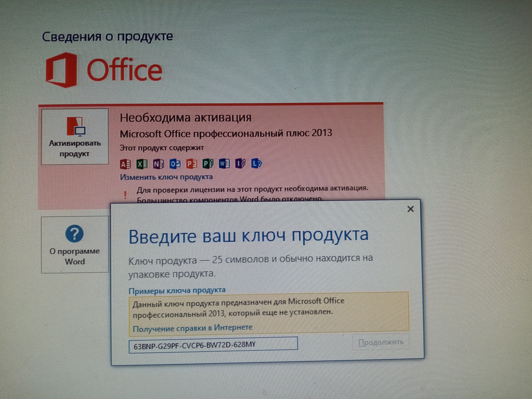Image resolution: width=532 pixels, height=399 pixels.
Task: Click the OneNote application icon
Action: pyautogui.click(x=158, y=164)
